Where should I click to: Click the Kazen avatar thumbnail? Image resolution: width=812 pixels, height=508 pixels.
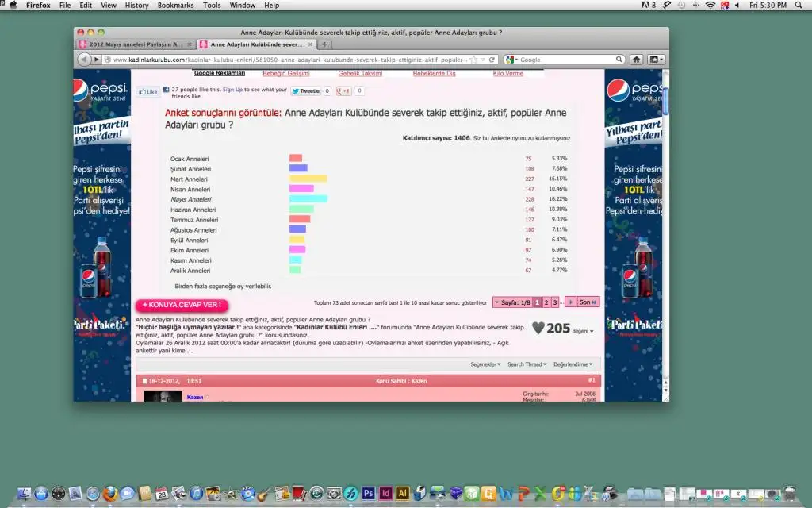point(163,397)
